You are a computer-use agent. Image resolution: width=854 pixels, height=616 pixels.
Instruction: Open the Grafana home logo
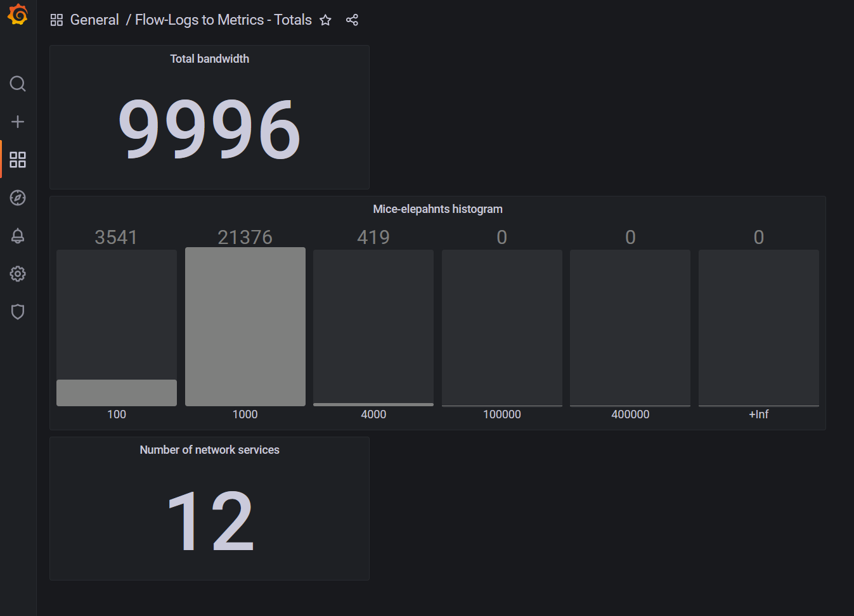coord(18,14)
